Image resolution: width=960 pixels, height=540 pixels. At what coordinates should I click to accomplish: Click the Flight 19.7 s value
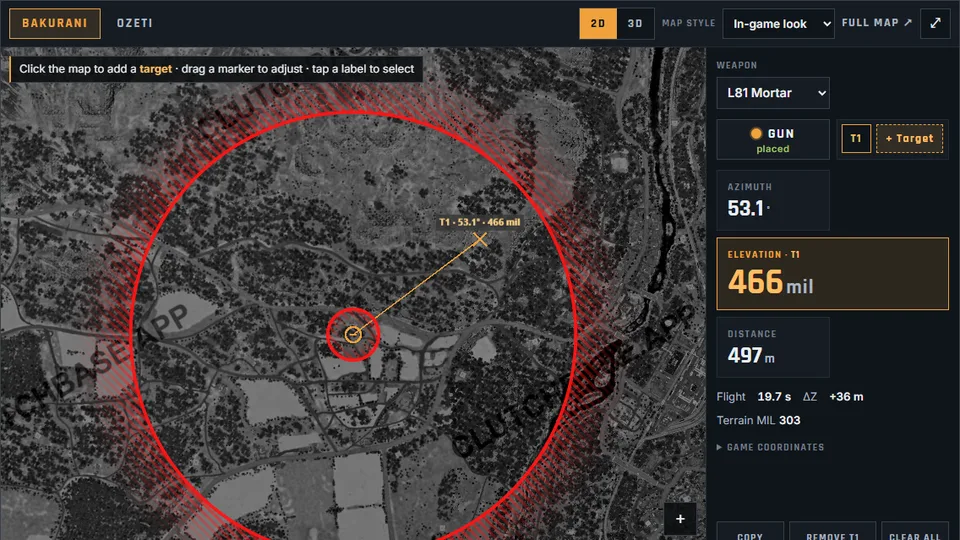774,397
